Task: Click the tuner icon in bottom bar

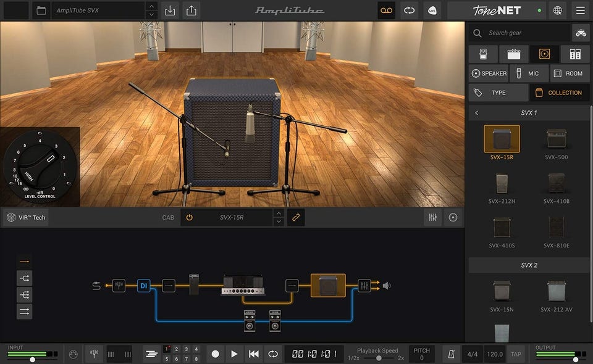Action: [94, 354]
